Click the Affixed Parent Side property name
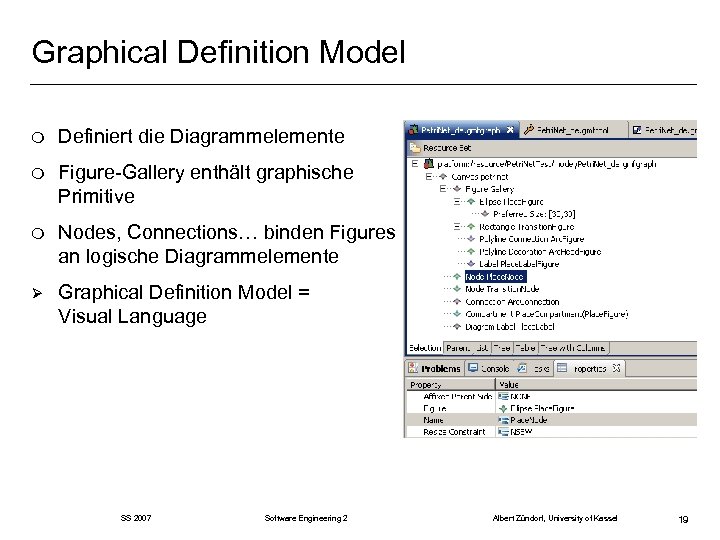Image resolution: width=720 pixels, height=540 pixels. [457, 396]
